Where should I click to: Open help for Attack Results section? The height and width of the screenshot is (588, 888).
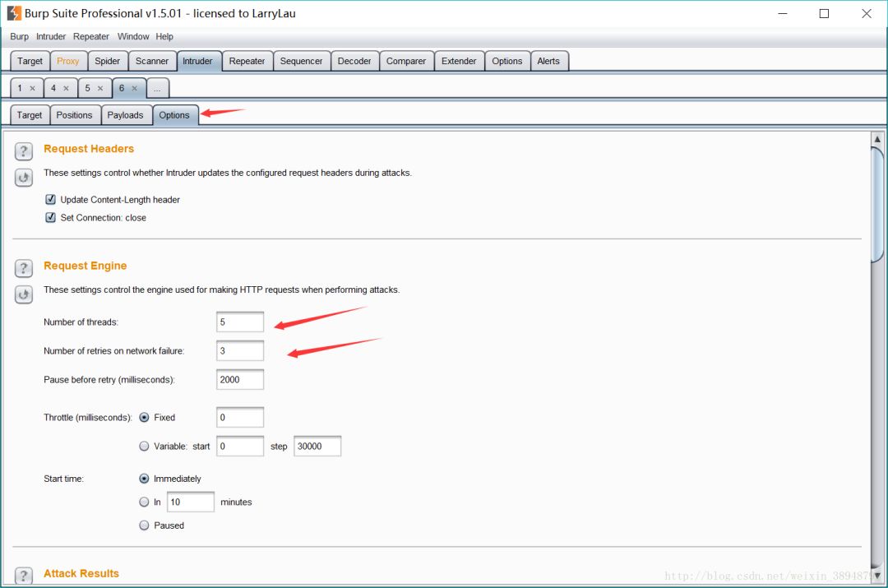tap(23, 576)
